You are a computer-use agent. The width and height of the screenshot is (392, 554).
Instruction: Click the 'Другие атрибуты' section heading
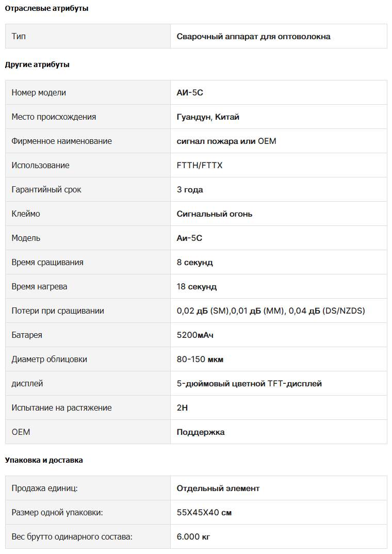coord(37,64)
